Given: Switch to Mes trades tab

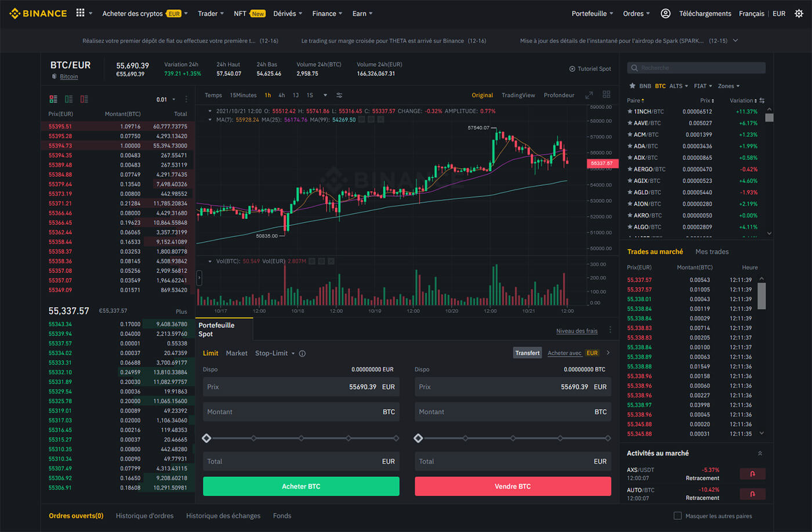Looking at the screenshot, I should [x=712, y=252].
